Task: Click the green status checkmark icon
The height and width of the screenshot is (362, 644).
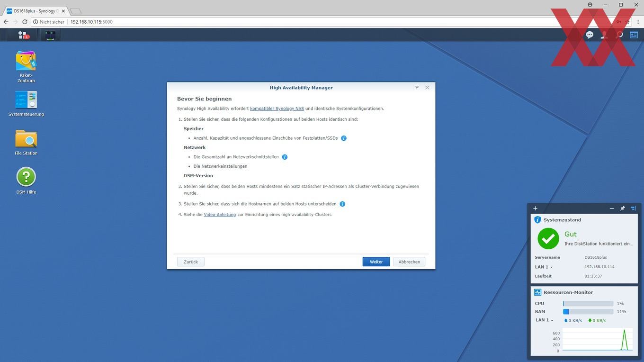Action: [548, 238]
